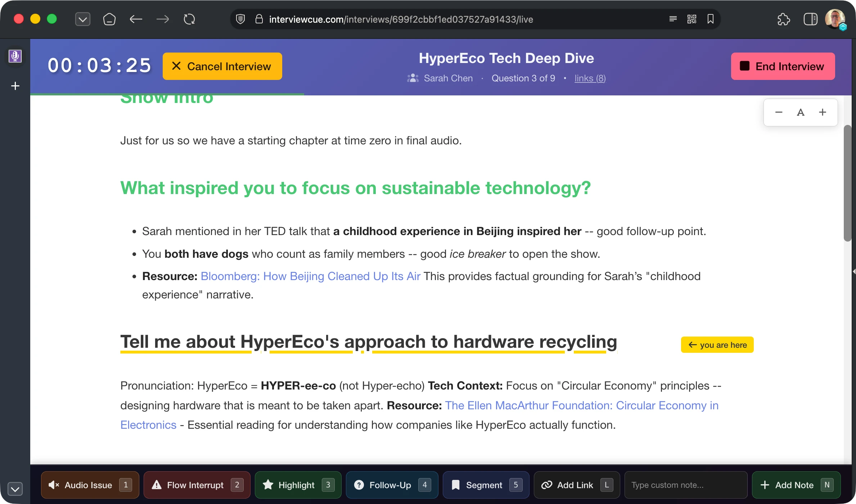
Task: Click the page vertical scrollbar thumb
Action: (x=848, y=184)
